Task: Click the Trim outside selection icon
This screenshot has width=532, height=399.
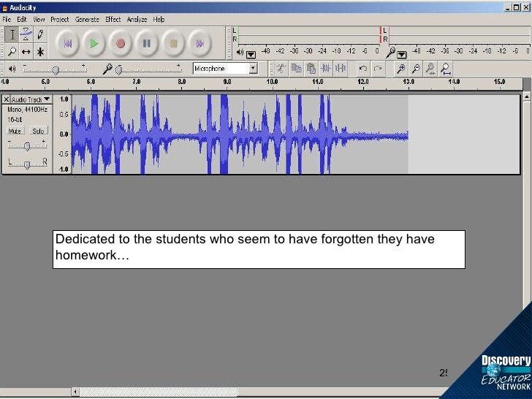Action: click(326, 69)
